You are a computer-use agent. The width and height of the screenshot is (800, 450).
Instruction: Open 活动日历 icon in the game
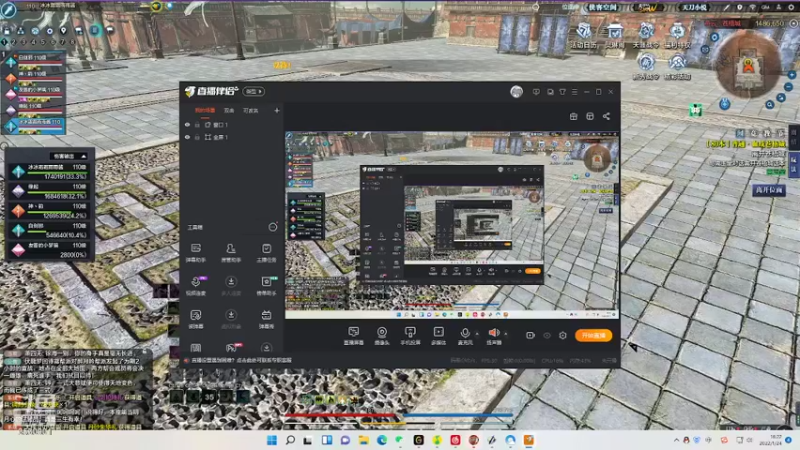coord(583,36)
